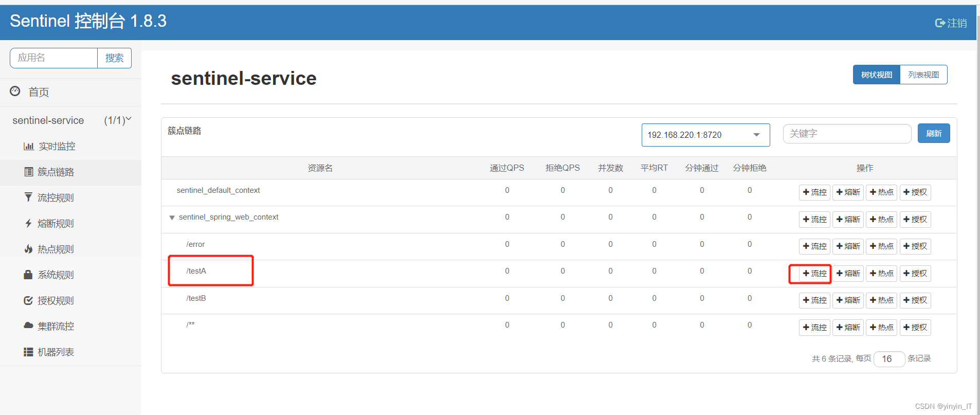Focus the 应用名 search field
This screenshot has height=415, width=980.
[53, 58]
